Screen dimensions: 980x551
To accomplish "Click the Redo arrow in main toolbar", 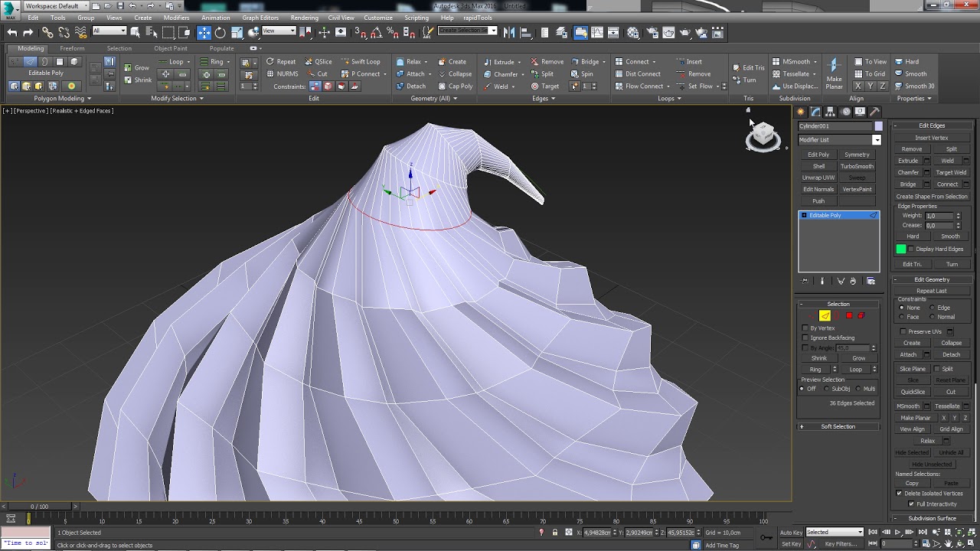I will (x=28, y=32).
